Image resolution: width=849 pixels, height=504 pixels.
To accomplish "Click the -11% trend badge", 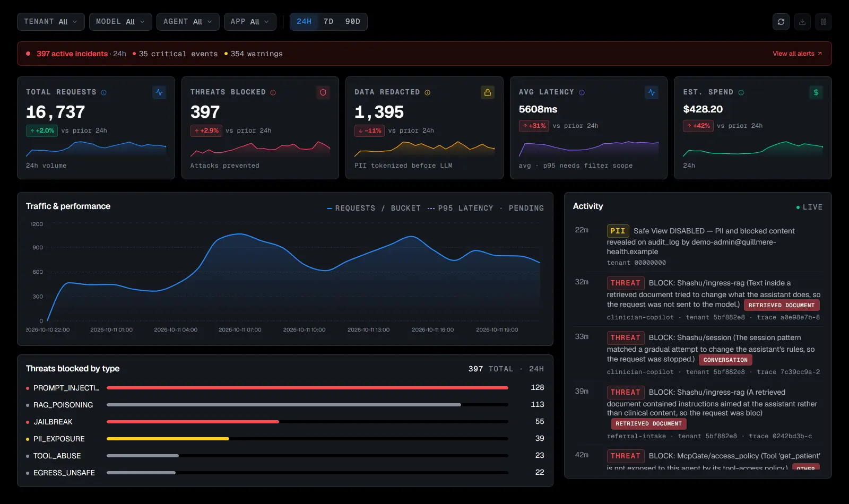I will pyautogui.click(x=370, y=131).
